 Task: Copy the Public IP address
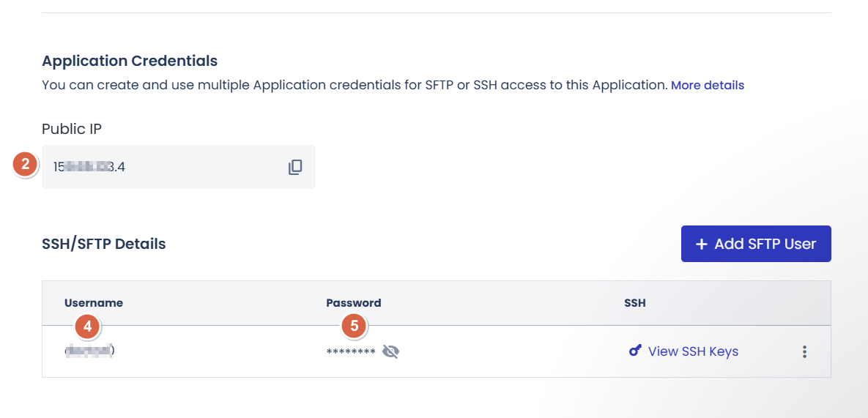click(x=295, y=167)
